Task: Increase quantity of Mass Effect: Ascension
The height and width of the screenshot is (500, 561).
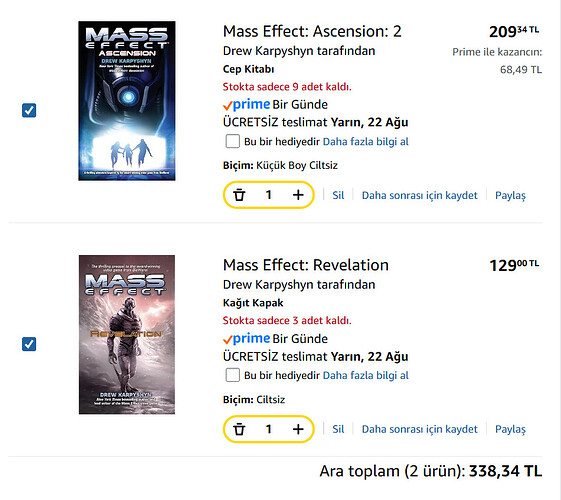Action: pos(298,195)
